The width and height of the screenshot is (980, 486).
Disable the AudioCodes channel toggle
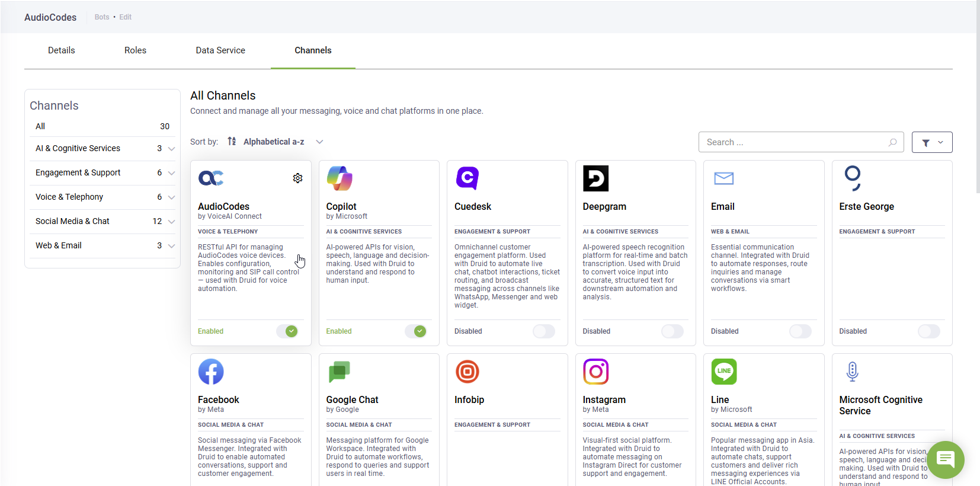coord(287,331)
